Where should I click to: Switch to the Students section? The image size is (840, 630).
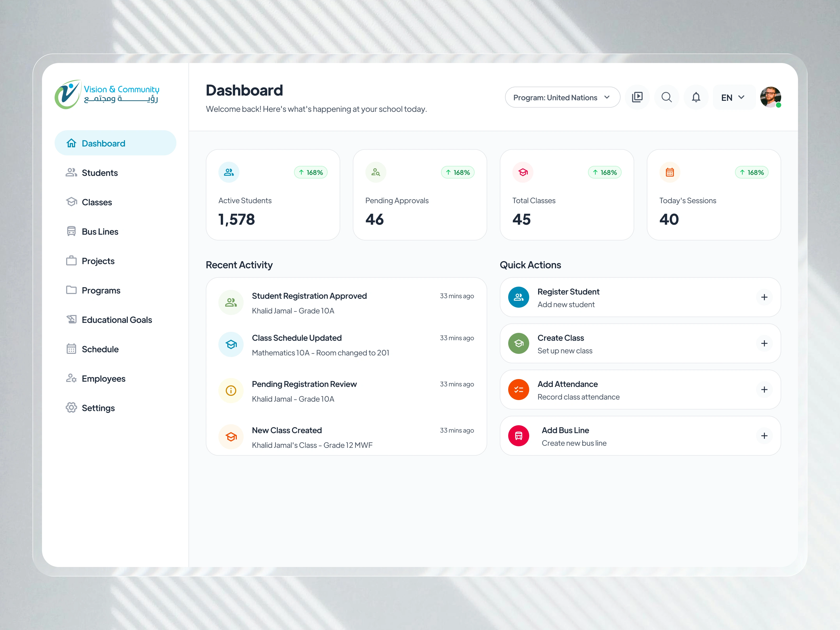point(99,172)
